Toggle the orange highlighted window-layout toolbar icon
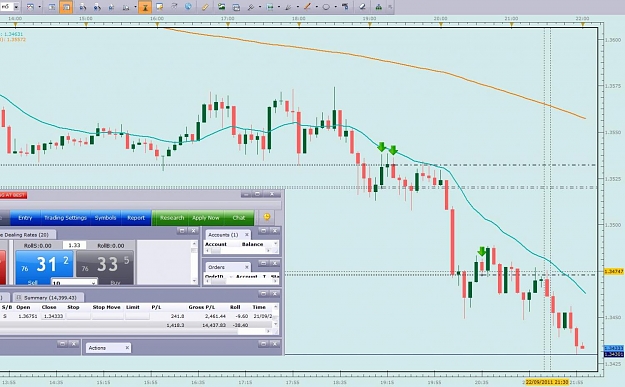 (66, 7)
